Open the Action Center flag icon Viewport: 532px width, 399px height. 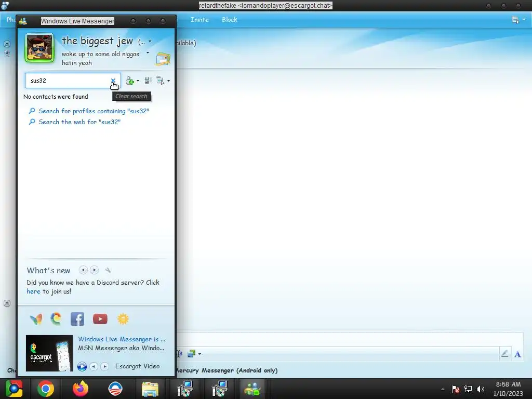click(456, 389)
